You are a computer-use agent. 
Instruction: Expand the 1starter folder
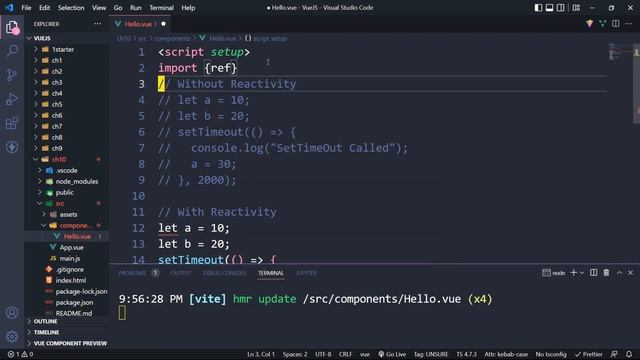click(63, 49)
